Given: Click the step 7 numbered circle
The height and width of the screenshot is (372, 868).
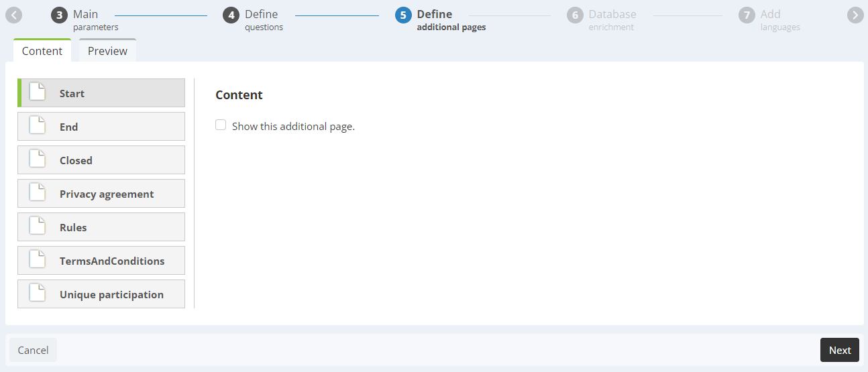Looking at the screenshot, I should point(747,15).
